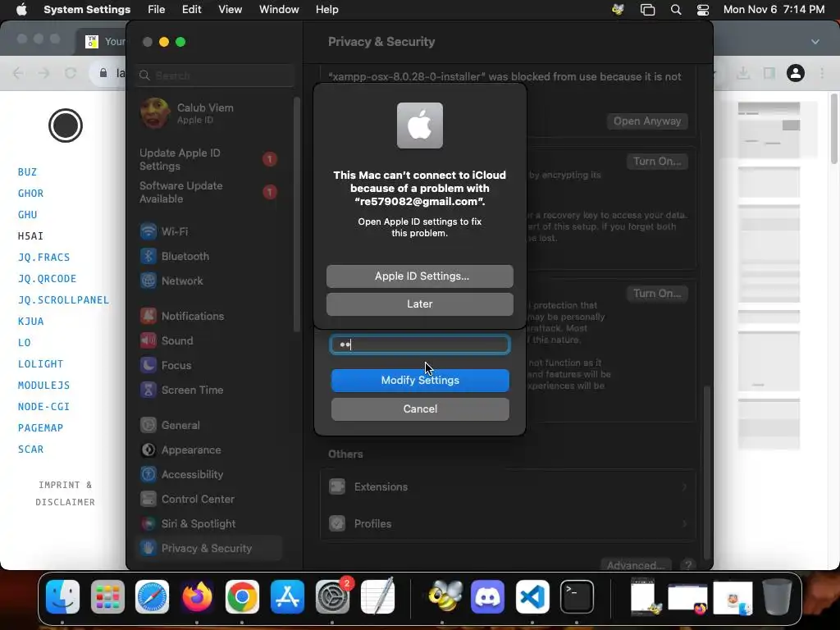Viewport: 840px width, 630px height.
Task: Open Notifications settings
Action: (x=193, y=316)
